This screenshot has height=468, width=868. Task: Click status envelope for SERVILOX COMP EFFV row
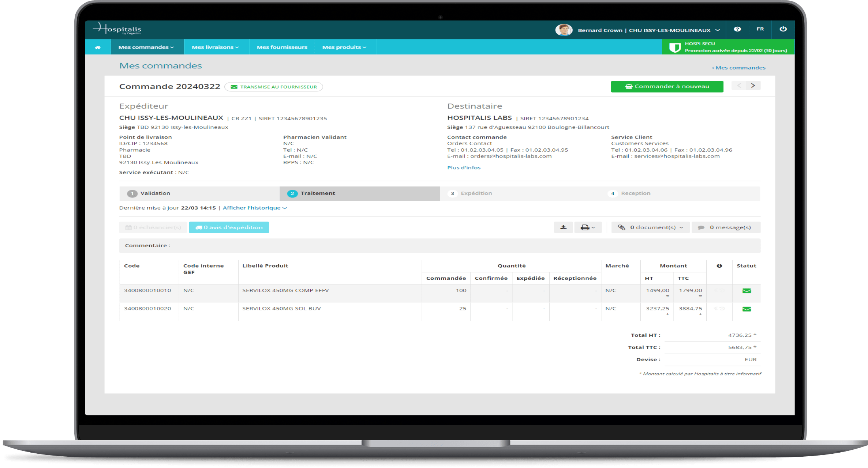click(x=747, y=291)
